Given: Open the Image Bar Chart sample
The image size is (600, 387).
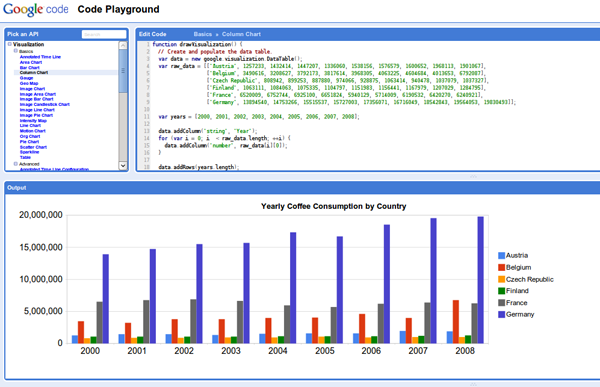Looking at the screenshot, I should click(37, 99).
